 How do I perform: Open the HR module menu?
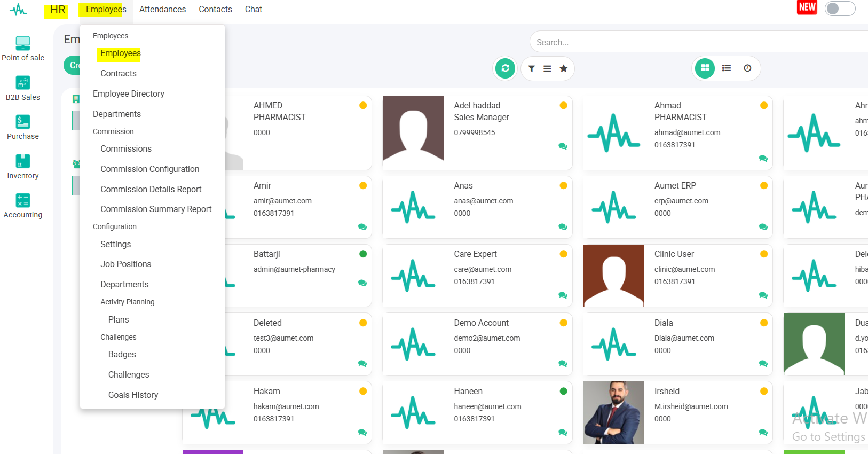(57, 10)
